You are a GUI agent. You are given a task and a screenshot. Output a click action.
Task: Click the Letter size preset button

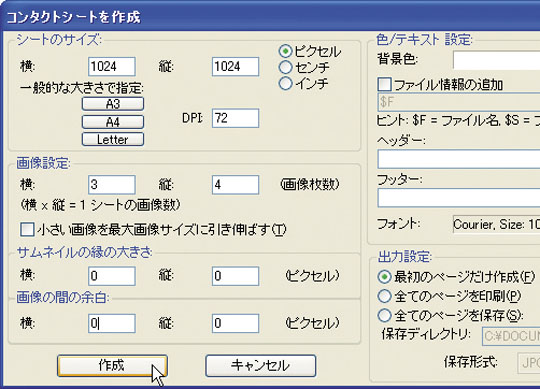coord(113,139)
